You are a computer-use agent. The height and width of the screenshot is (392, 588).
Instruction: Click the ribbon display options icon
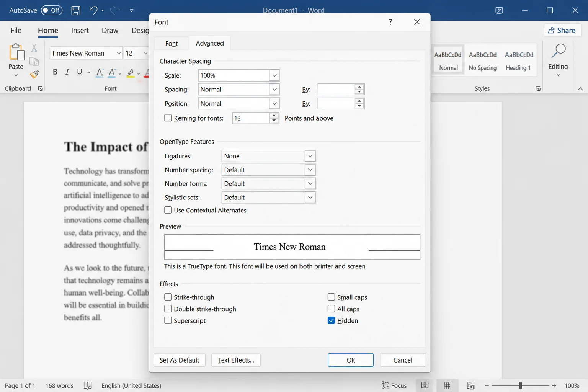[x=499, y=10]
